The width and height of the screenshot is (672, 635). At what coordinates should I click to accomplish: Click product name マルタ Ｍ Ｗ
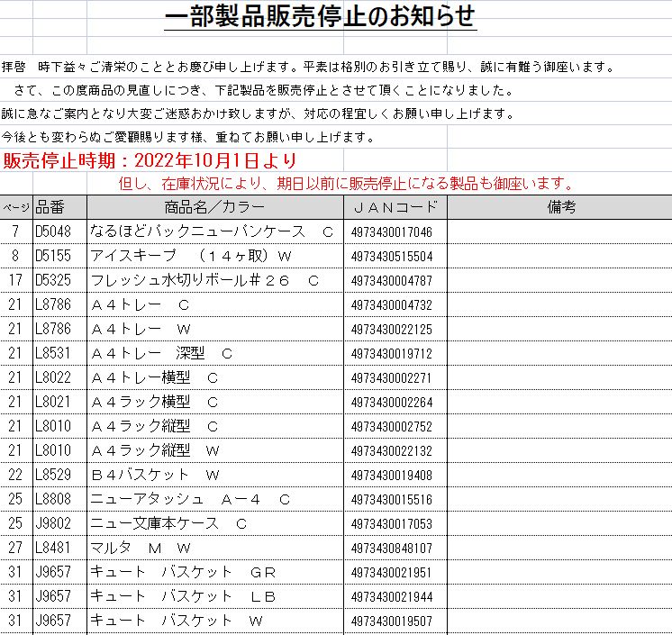(141, 548)
